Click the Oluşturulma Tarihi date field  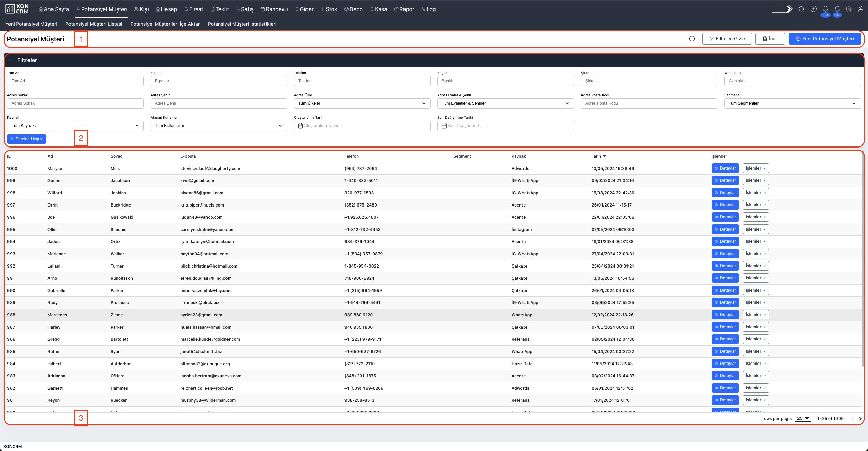[x=362, y=126]
